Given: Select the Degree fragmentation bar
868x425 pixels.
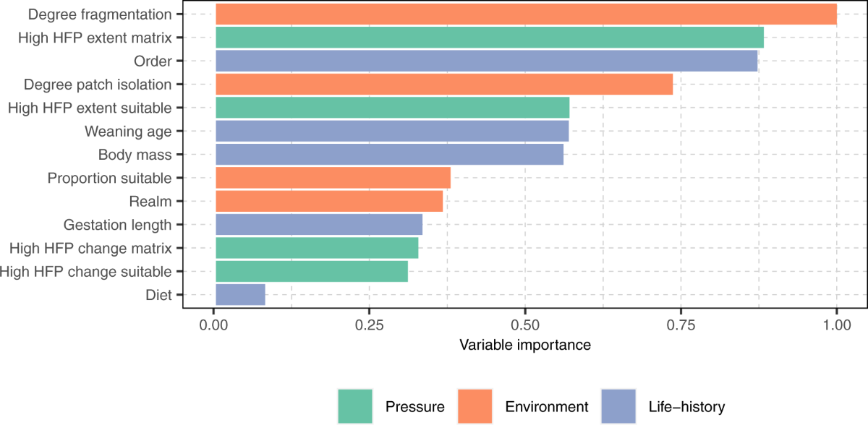Looking at the screenshot, I should pos(526,14).
